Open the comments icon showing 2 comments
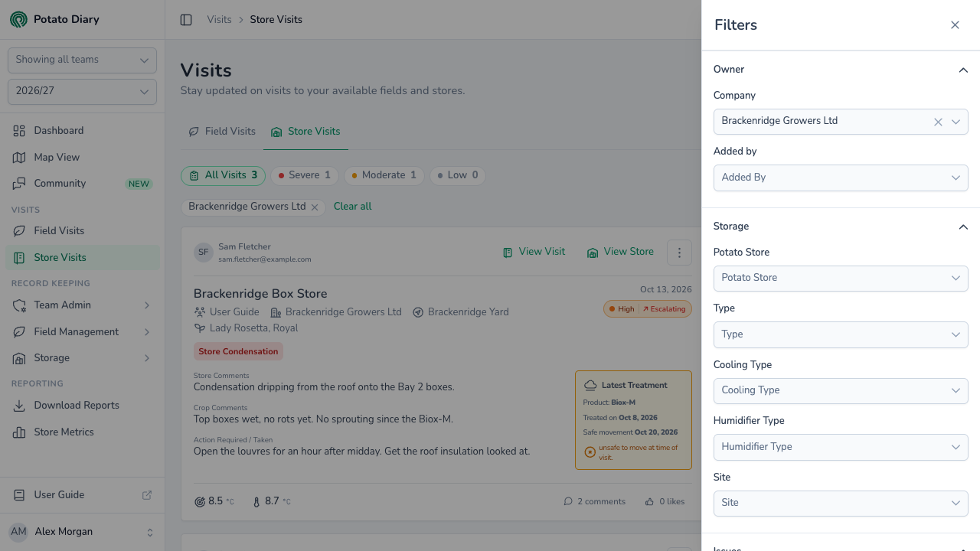 click(568, 502)
